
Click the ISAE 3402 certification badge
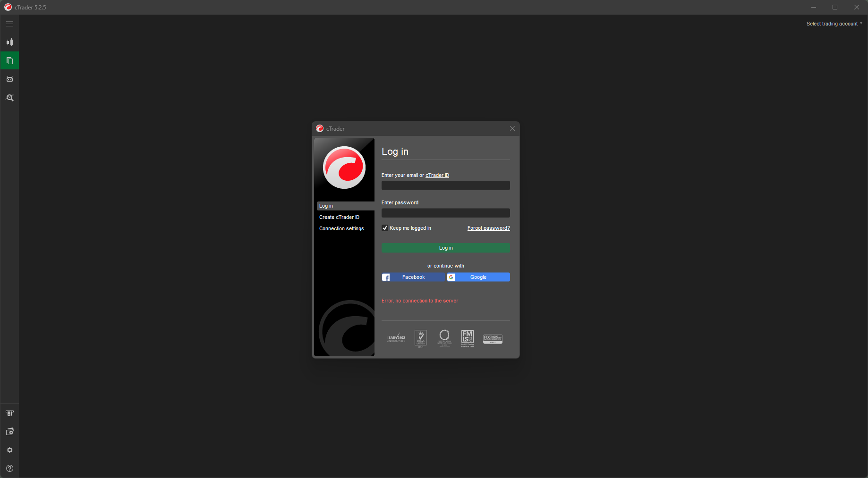coord(396,338)
